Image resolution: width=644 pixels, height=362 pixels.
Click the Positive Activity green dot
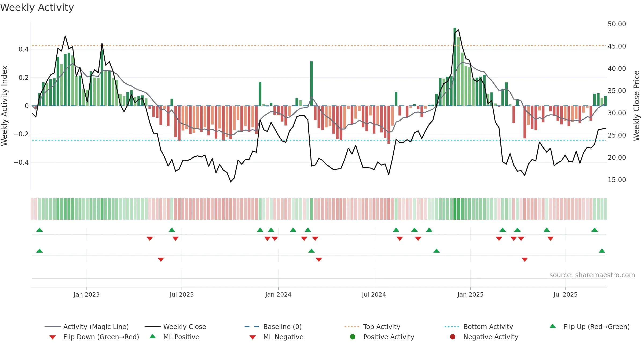pyautogui.click(x=353, y=337)
